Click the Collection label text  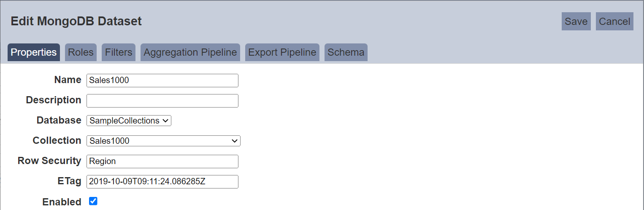pos(57,140)
